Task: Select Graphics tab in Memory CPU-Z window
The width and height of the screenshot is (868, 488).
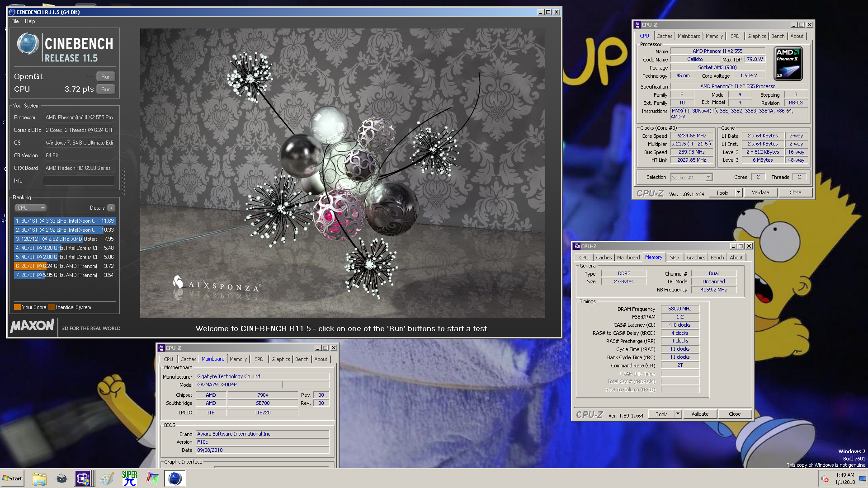Action: tap(696, 258)
